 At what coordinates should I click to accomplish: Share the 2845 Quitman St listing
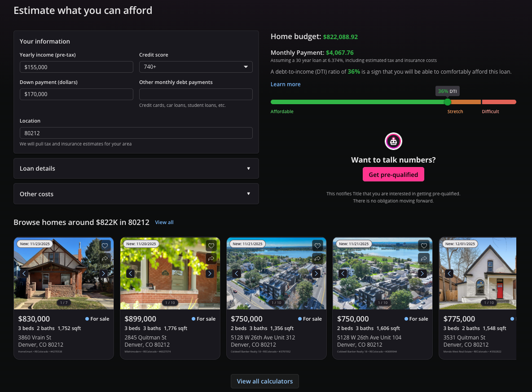point(211,259)
